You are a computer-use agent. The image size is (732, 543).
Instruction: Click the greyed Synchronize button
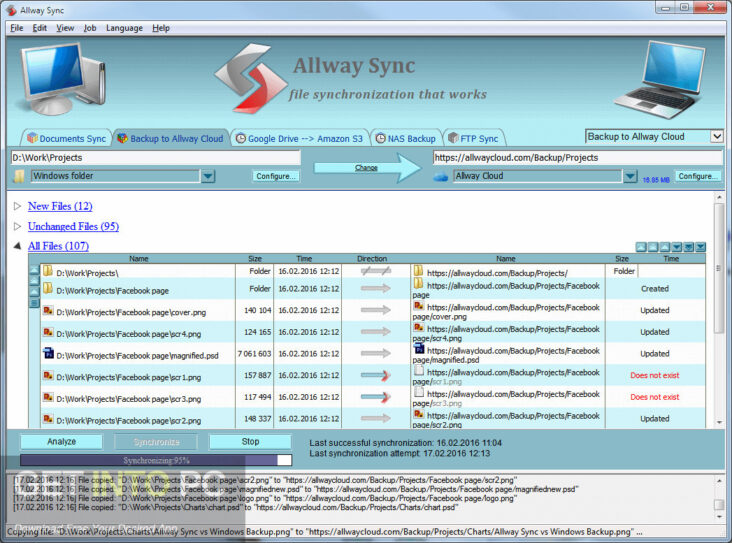click(x=156, y=442)
